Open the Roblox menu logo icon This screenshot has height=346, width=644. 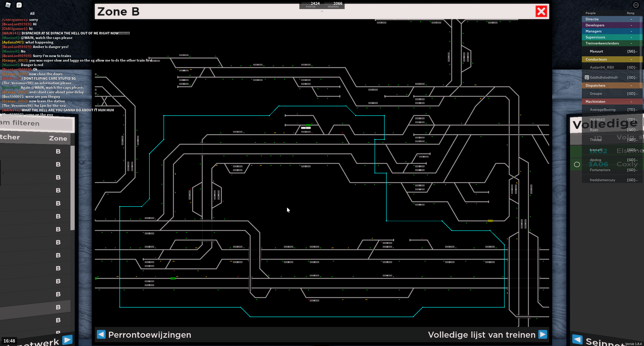pyautogui.click(x=8, y=5)
